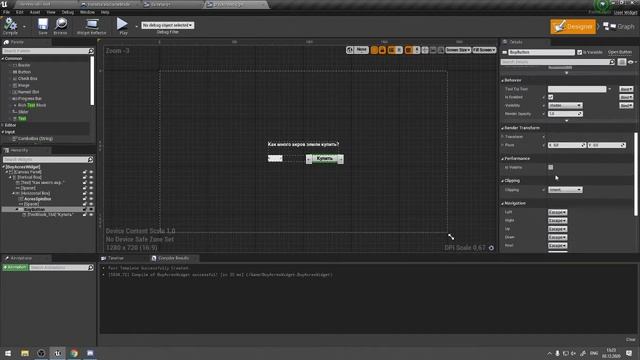Viewport: 640px width, 360px height.
Task: Toggle the Is Variable checkbox
Action: coord(579,52)
